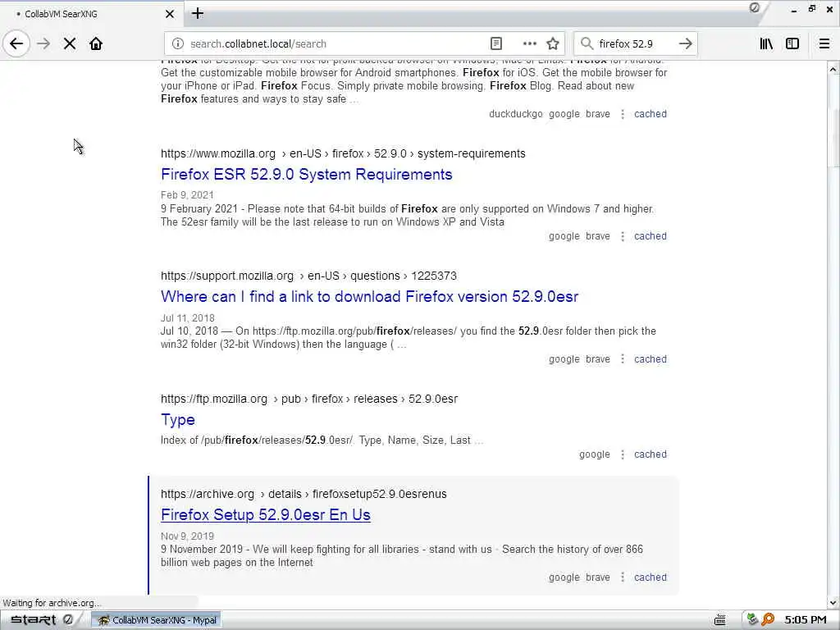Open the Library icon

pyautogui.click(x=766, y=43)
